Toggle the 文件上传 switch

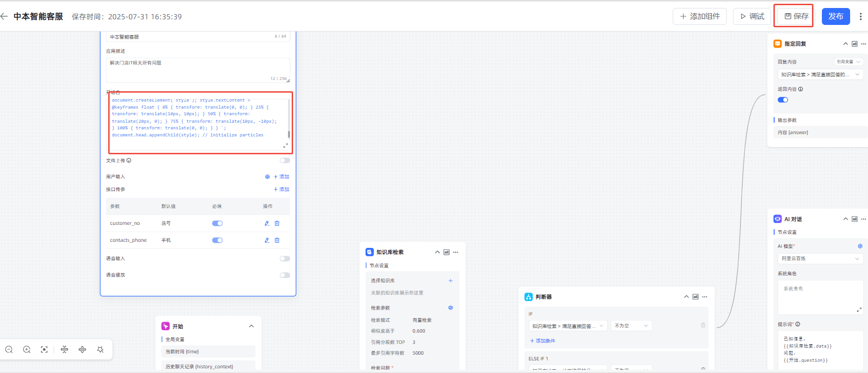pyautogui.click(x=285, y=160)
